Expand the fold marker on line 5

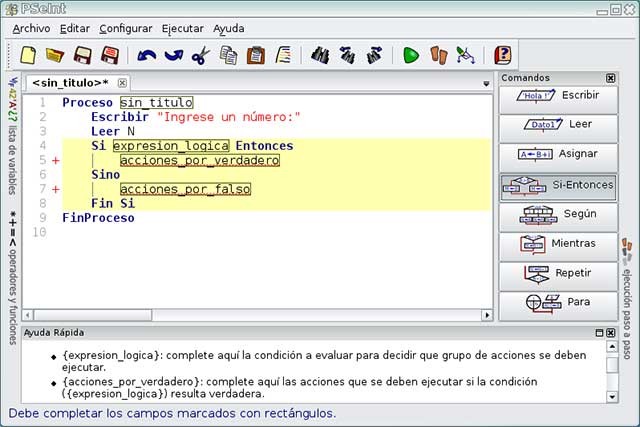(55, 160)
